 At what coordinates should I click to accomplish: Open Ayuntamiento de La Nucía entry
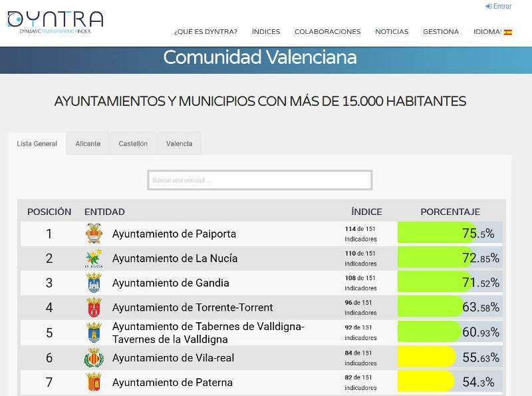175,258
